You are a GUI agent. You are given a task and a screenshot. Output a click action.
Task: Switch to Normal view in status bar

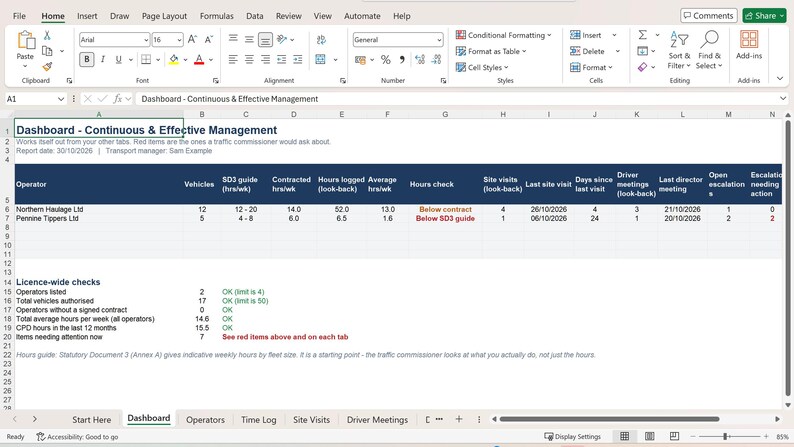point(625,436)
